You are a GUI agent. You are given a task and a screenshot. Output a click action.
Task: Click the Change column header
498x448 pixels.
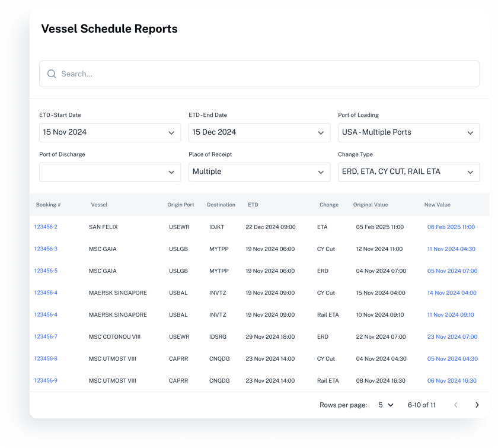pos(329,205)
